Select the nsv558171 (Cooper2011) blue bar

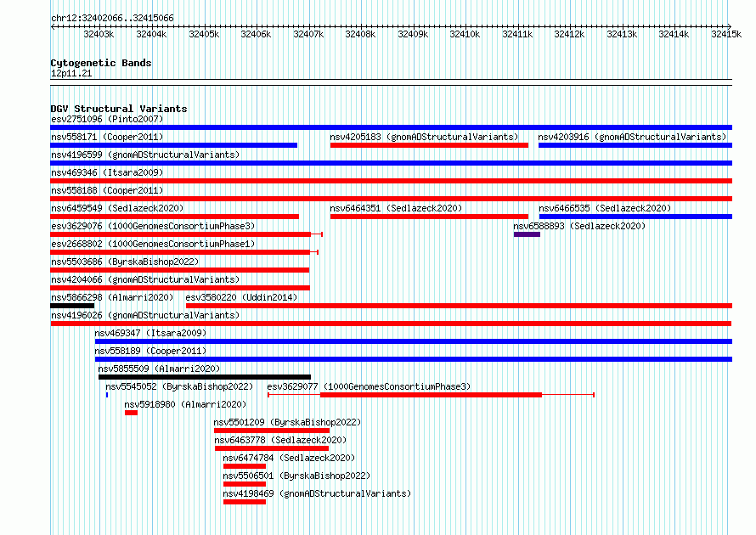[x=173, y=145]
